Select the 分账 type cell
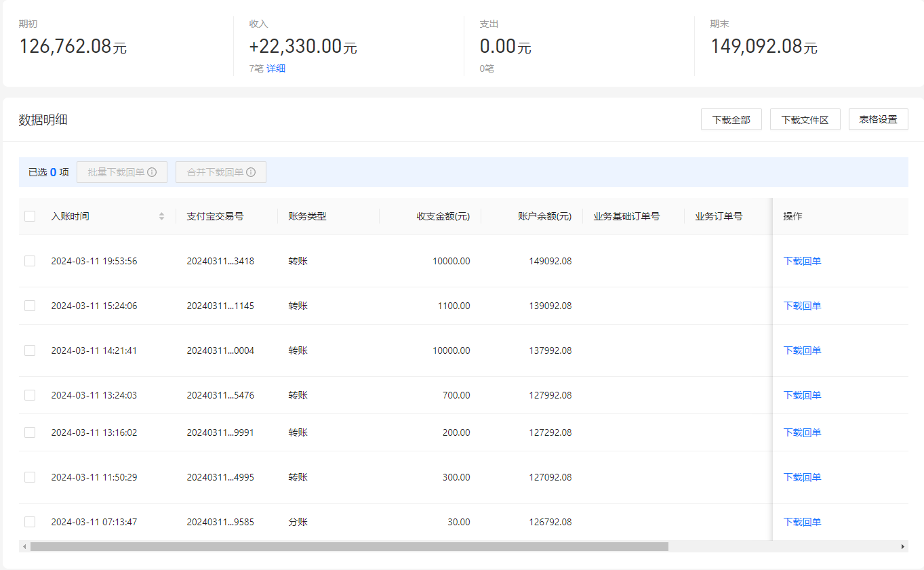 click(298, 522)
